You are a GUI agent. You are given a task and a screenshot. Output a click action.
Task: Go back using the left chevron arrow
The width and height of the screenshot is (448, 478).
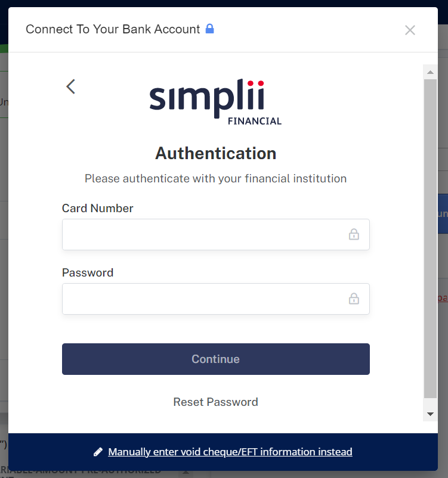pyautogui.click(x=70, y=86)
